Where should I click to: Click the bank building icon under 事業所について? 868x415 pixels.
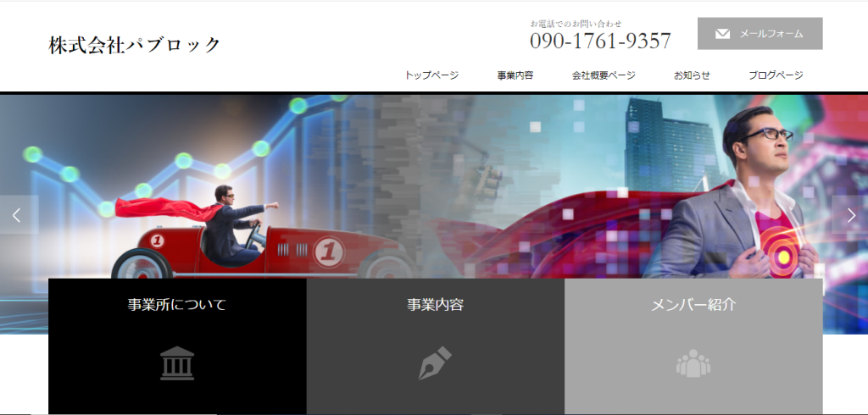(177, 363)
